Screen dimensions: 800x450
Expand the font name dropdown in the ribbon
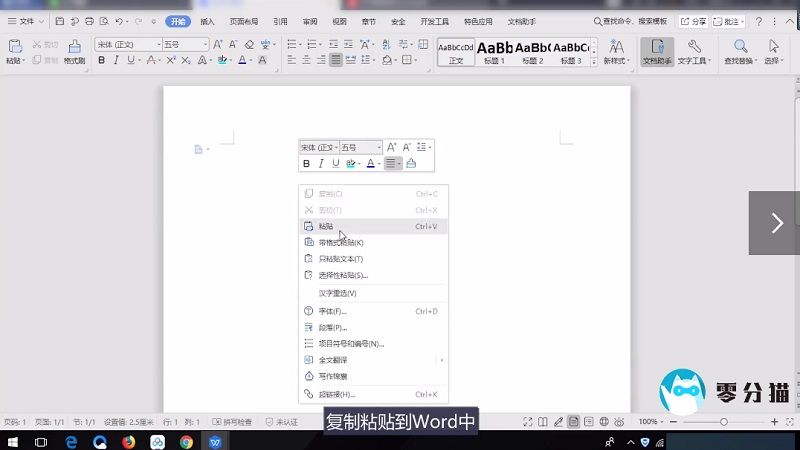pyautogui.click(x=158, y=45)
